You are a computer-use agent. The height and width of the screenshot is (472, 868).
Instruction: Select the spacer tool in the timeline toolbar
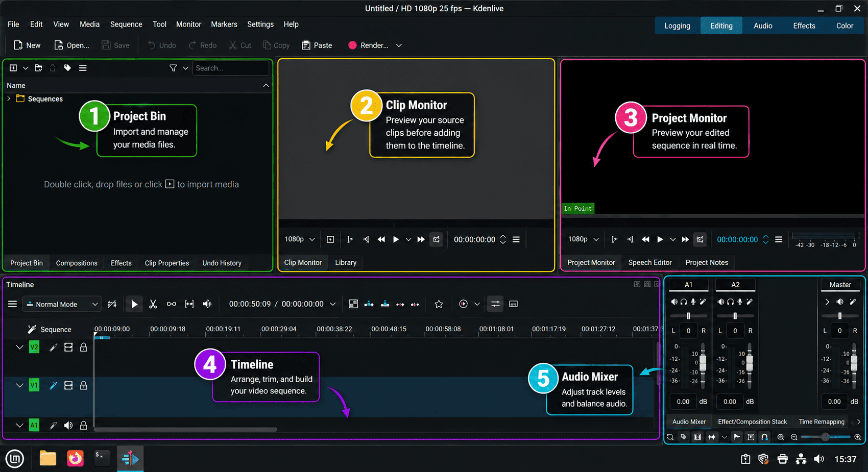[x=189, y=304]
